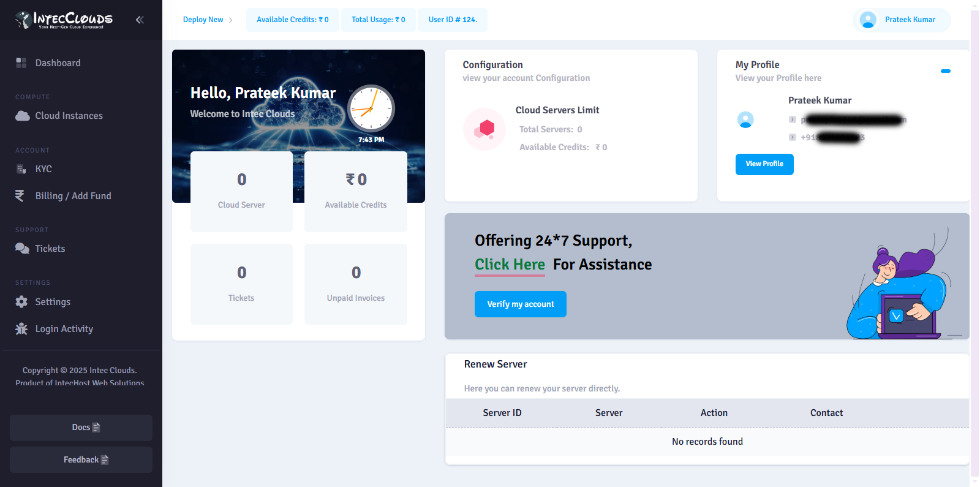Click the Available Credits header badge
Viewport: 980px width, 487px height.
tap(293, 20)
